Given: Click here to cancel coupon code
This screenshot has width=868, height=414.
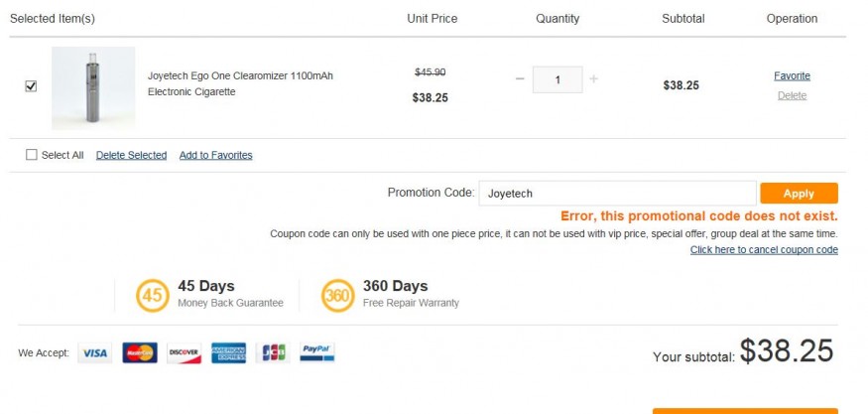Looking at the screenshot, I should pos(764,250).
